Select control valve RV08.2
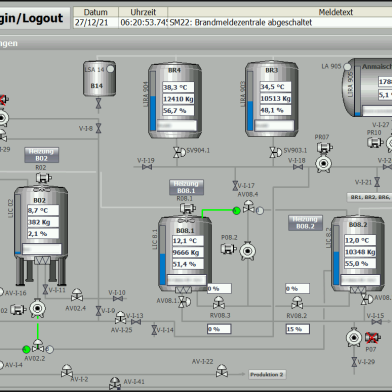The image size is (392, 392). coord(297,303)
